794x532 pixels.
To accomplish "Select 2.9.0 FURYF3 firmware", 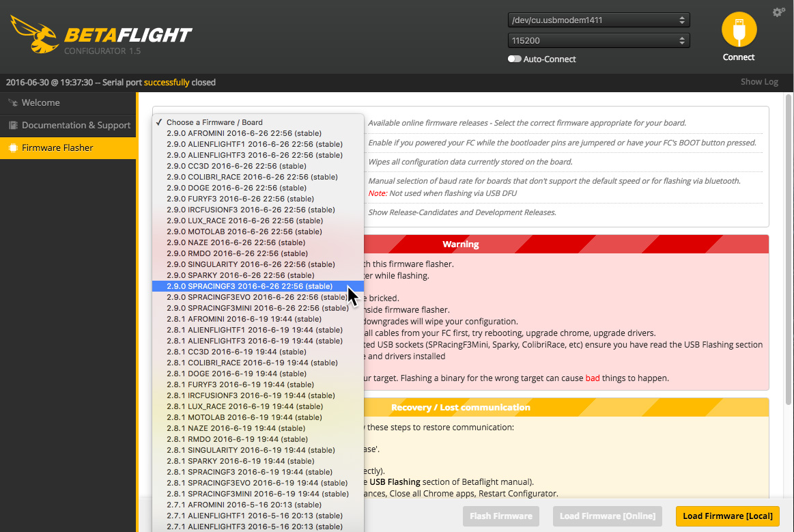I will point(258,199).
